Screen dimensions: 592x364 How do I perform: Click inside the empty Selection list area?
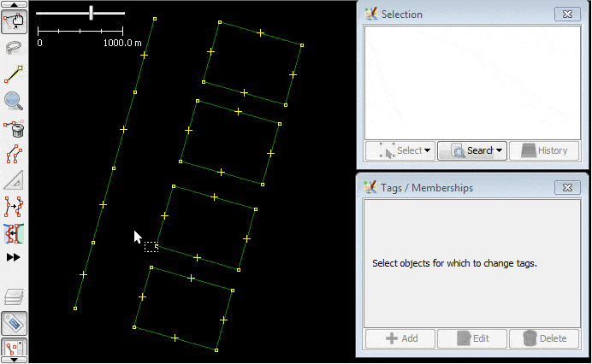click(472, 83)
